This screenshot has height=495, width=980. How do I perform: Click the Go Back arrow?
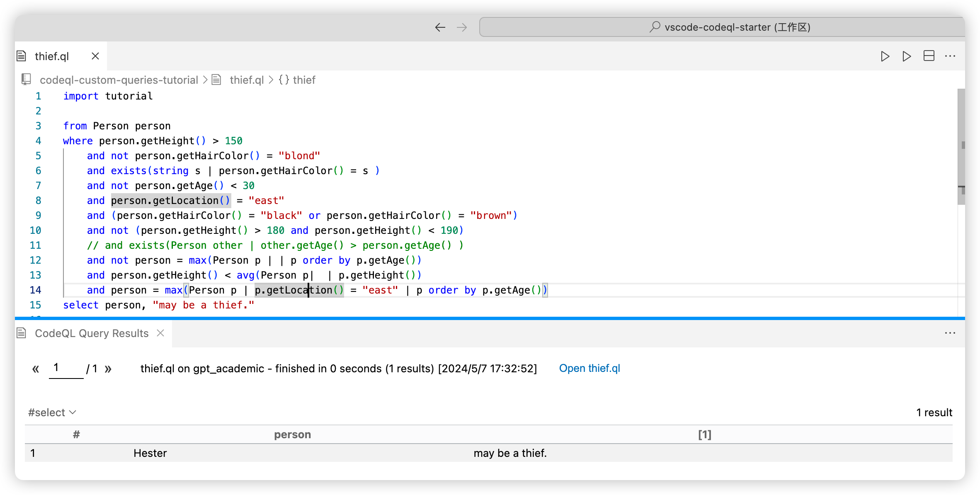tap(440, 27)
